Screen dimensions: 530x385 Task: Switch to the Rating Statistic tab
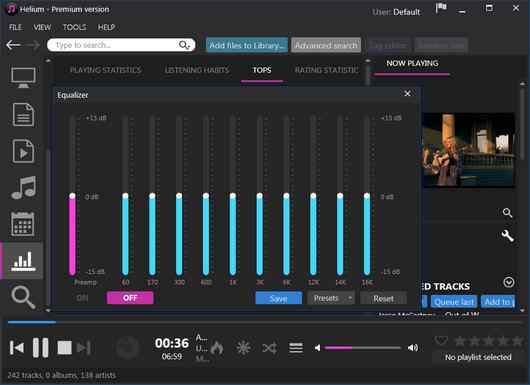click(x=327, y=70)
